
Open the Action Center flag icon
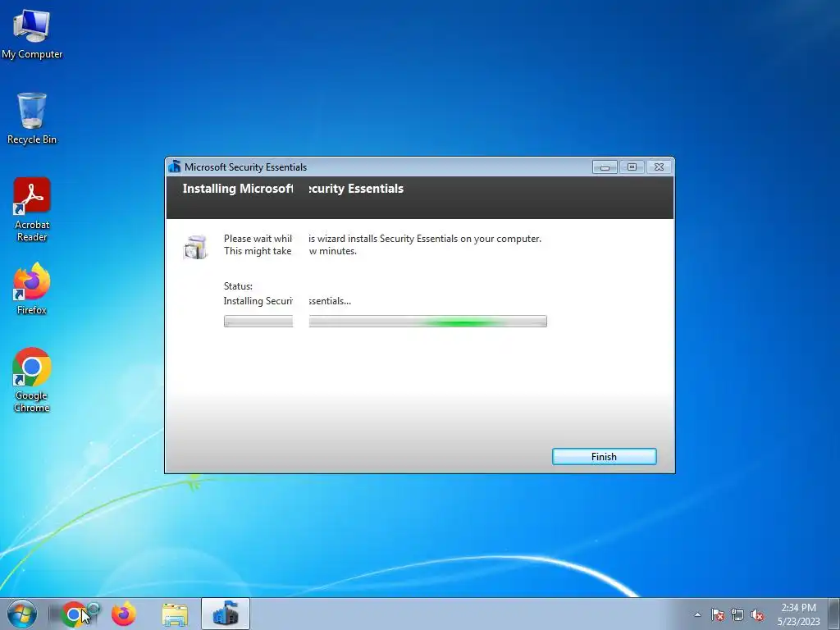(x=718, y=614)
